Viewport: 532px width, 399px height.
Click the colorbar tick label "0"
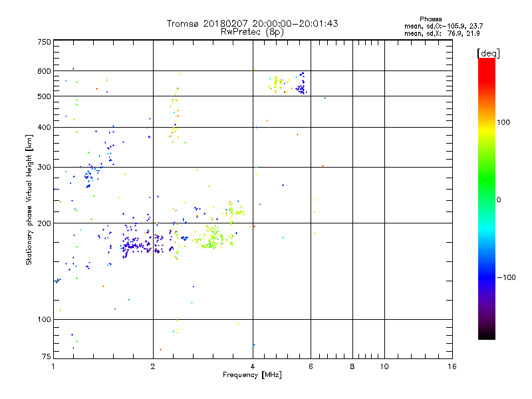[499, 200]
